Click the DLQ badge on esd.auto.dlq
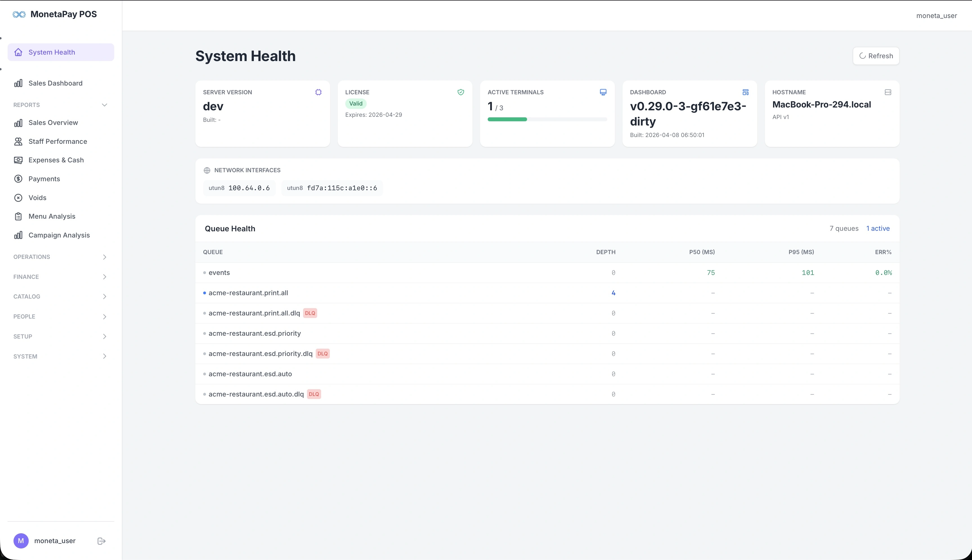This screenshot has height=560, width=972. click(314, 394)
